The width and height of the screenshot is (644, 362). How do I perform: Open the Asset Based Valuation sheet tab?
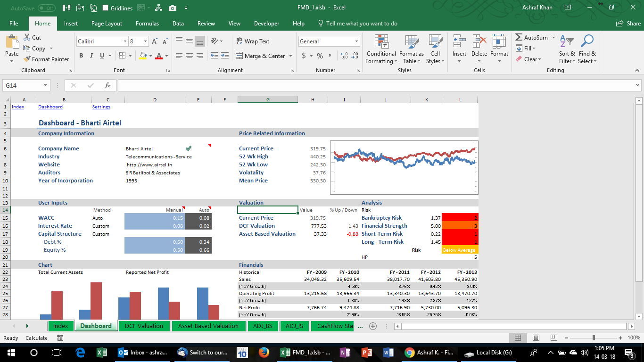pos(208,326)
